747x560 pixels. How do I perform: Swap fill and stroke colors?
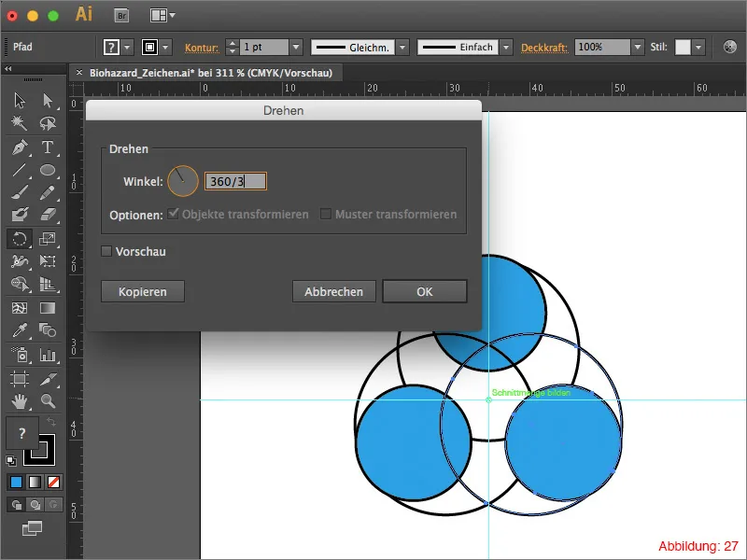(x=51, y=422)
